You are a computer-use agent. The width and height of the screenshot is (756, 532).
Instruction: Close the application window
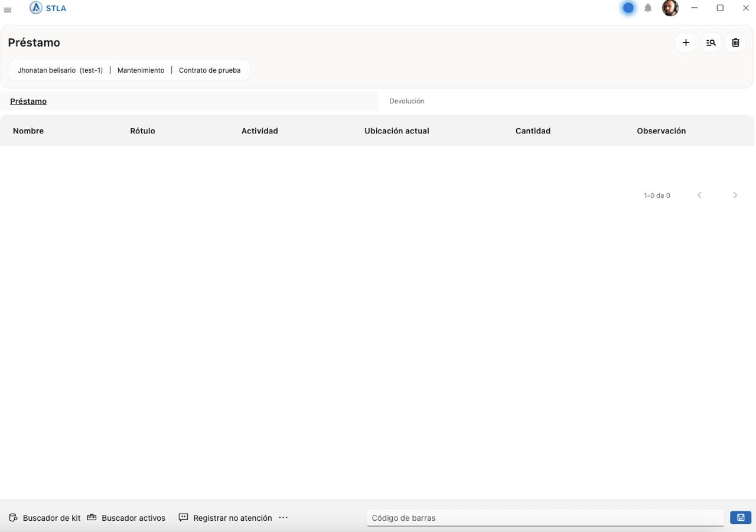coord(745,8)
